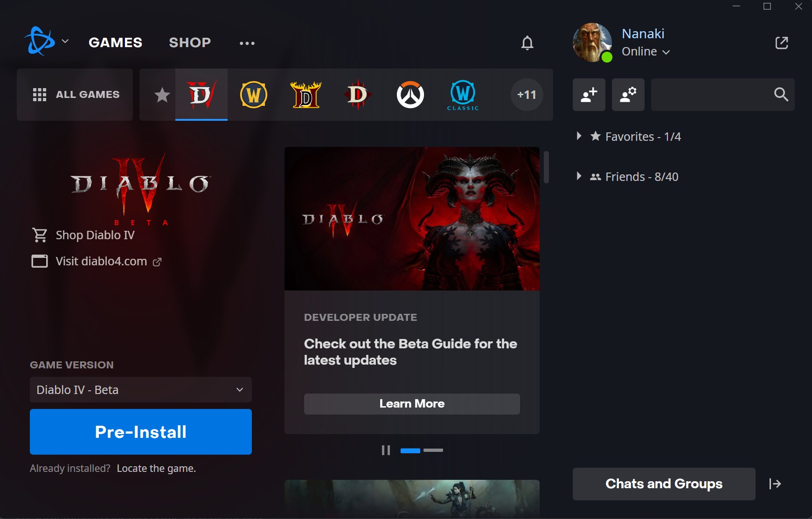Select Diablo IV game icon

[x=201, y=95]
